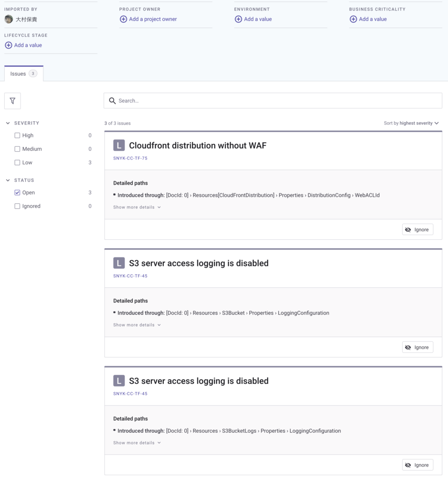The height and width of the screenshot is (478, 448).
Task: Click the plus icon under LIFECYCLE STAGE
Action: pos(8,45)
